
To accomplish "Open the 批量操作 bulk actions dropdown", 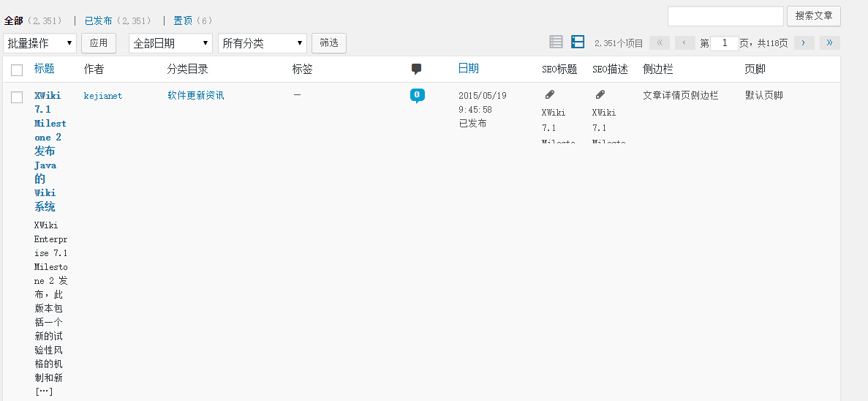I will tap(40, 43).
